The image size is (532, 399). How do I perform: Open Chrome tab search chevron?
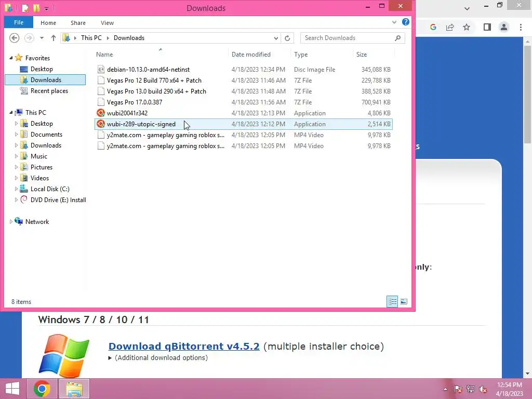467,8
